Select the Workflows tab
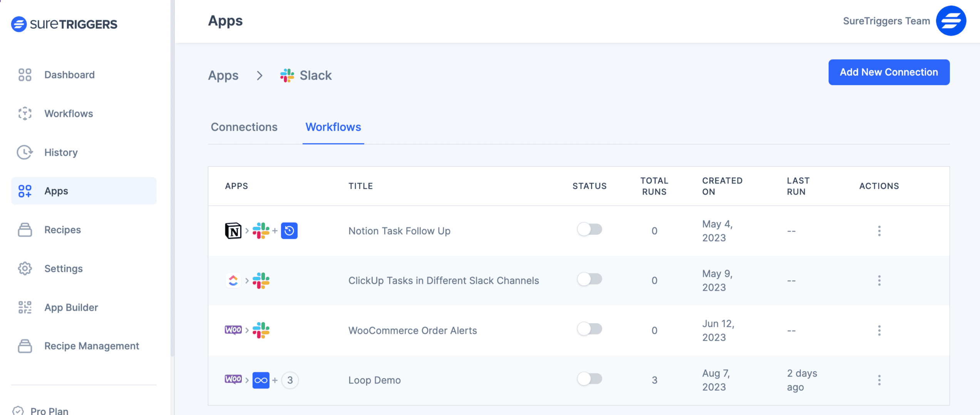Viewport: 980px width, 415px height. [x=333, y=127]
